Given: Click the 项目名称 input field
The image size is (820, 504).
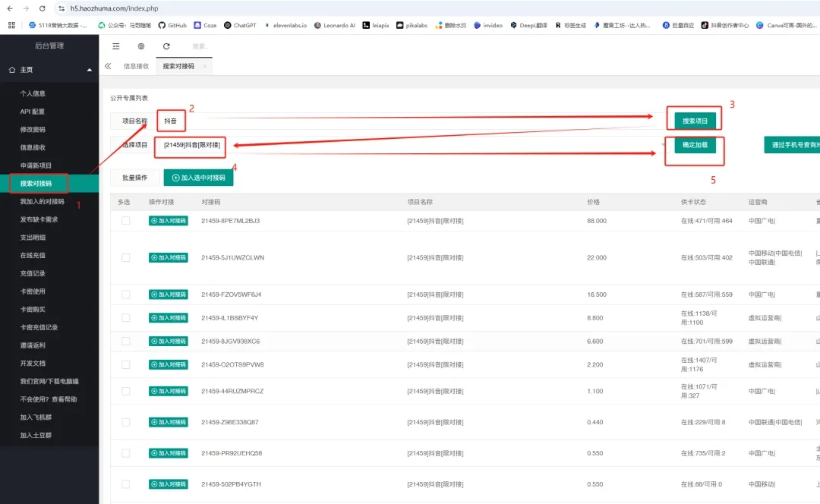Looking at the screenshot, I should pyautogui.click(x=182, y=121).
